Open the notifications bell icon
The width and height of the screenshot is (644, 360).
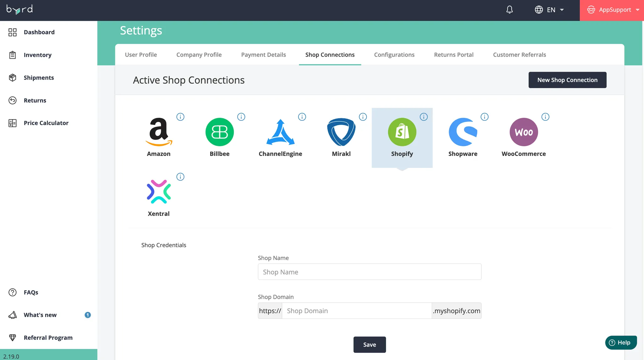tap(509, 10)
